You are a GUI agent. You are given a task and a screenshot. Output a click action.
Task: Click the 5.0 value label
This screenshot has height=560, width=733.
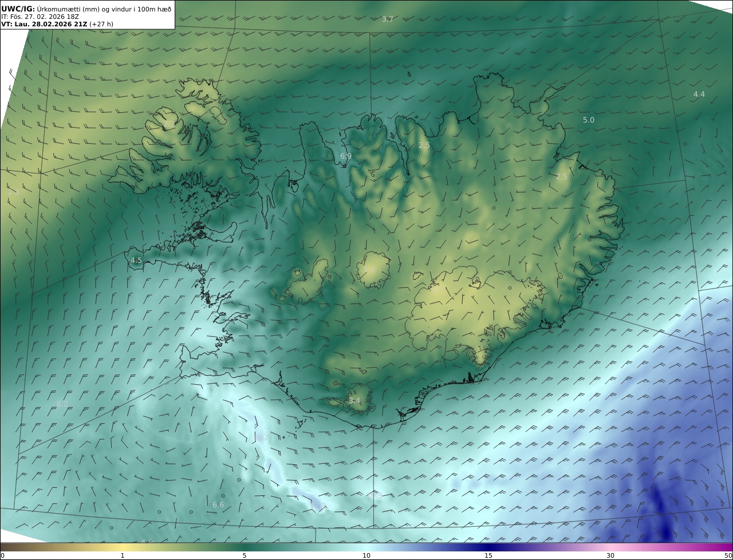589,120
